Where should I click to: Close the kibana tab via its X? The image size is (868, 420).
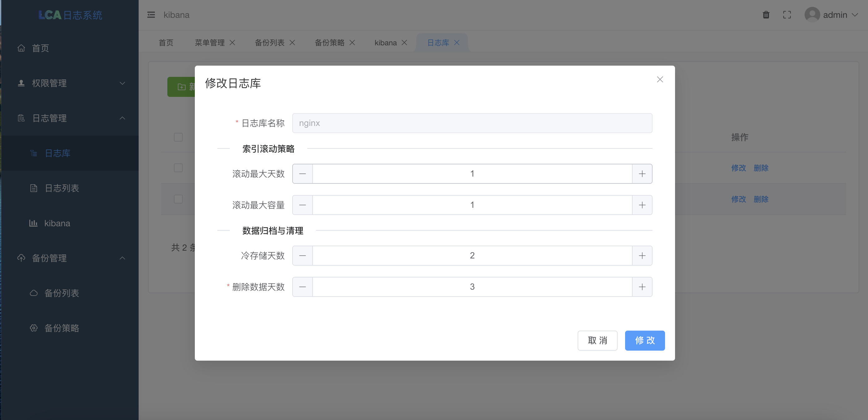404,42
